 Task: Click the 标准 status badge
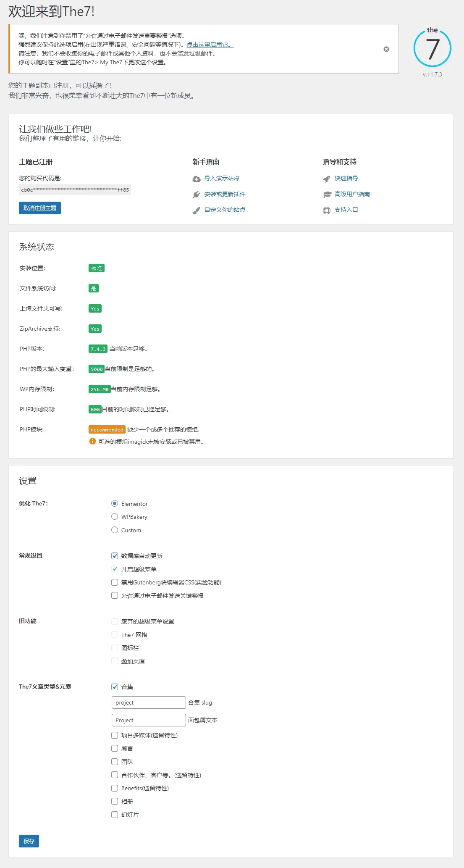tap(97, 268)
